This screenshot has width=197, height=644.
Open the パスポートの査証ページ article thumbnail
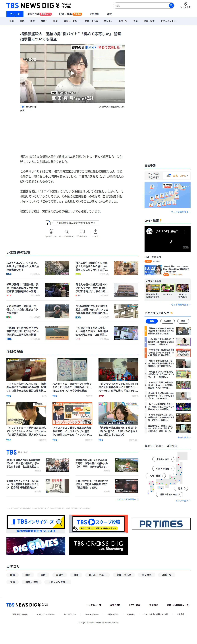(x=72, y=370)
